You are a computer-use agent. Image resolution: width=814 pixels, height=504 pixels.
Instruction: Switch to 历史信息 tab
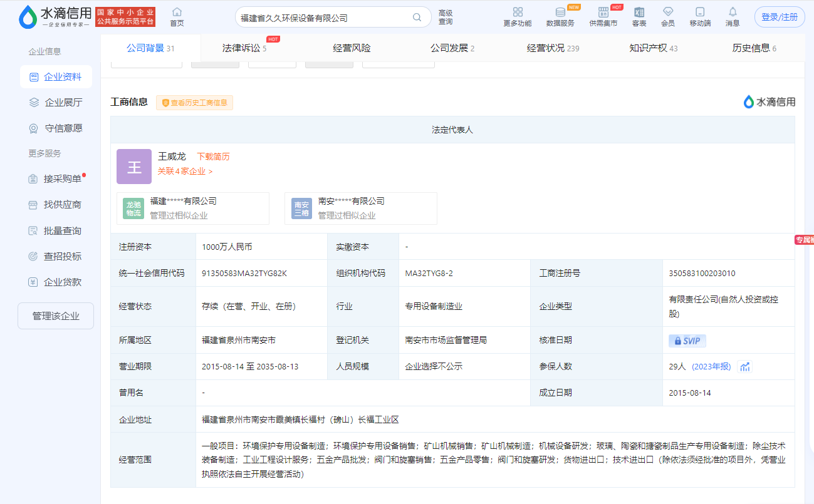pos(754,48)
